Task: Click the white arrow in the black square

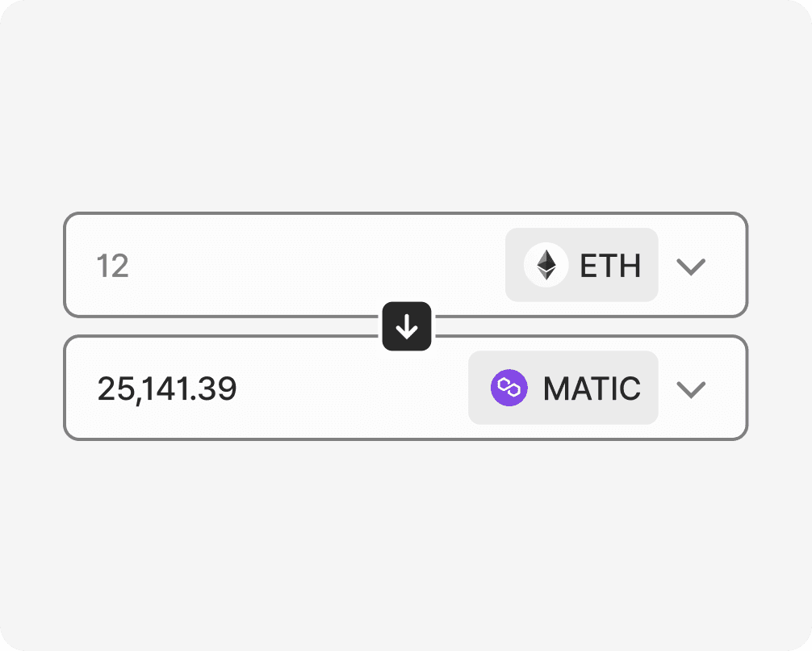Action: pos(407,326)
